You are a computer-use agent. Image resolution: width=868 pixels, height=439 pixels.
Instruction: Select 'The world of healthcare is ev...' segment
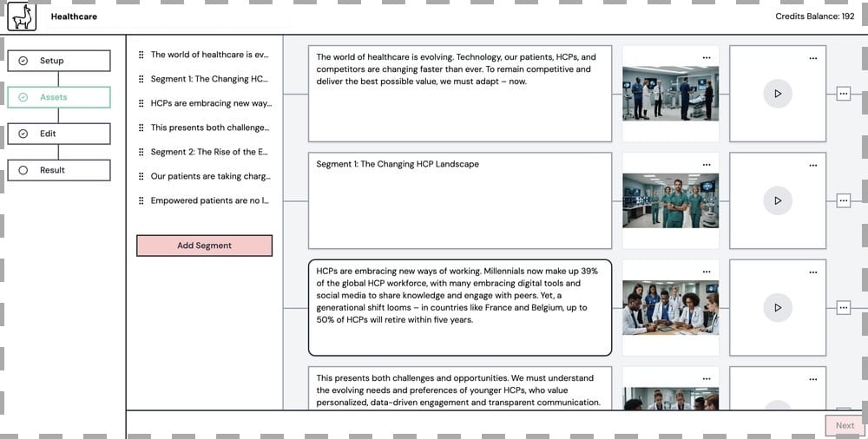click(x=209, y=55)
